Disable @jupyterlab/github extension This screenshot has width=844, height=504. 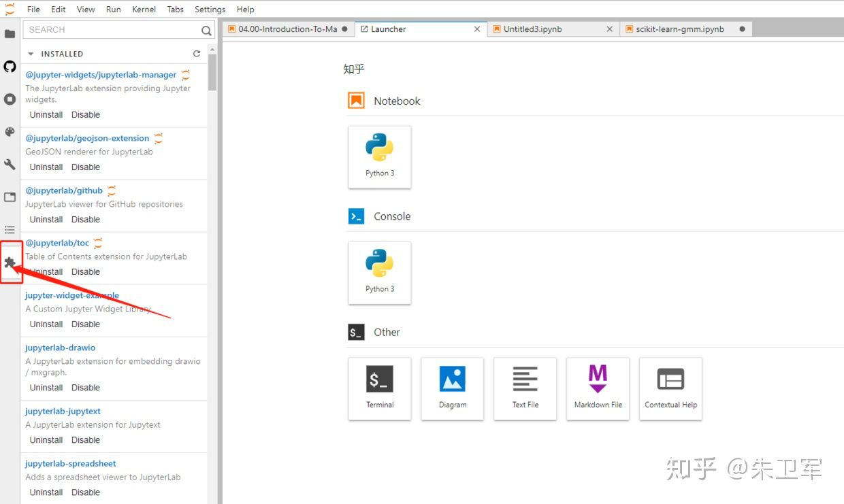tap(86, 220)
